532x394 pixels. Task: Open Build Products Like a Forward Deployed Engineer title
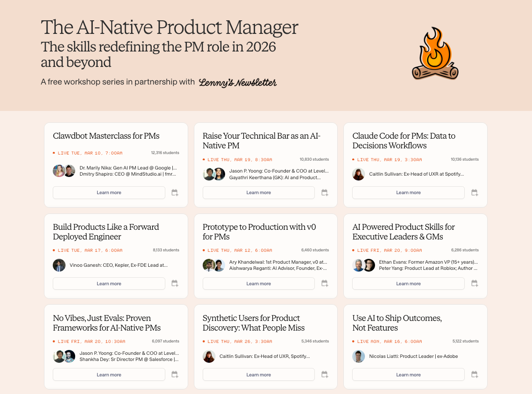tap(106, 232)
